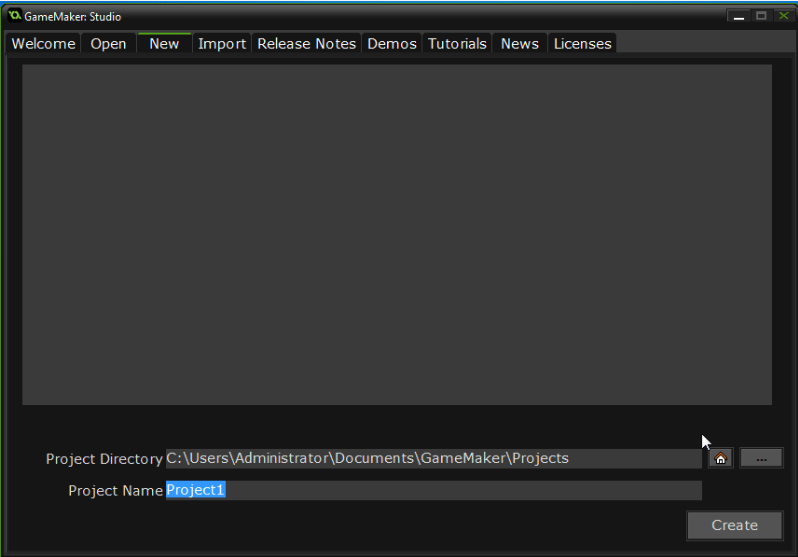This screenshot has width=798, height=557.
Task: View the Release Notes tab
Action: coord(306,44)
